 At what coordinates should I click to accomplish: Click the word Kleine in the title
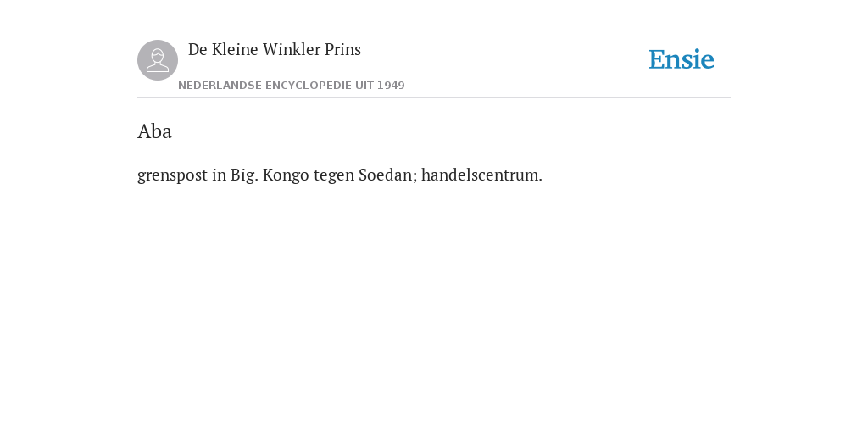pyautogui.click(x=235, y=49)
